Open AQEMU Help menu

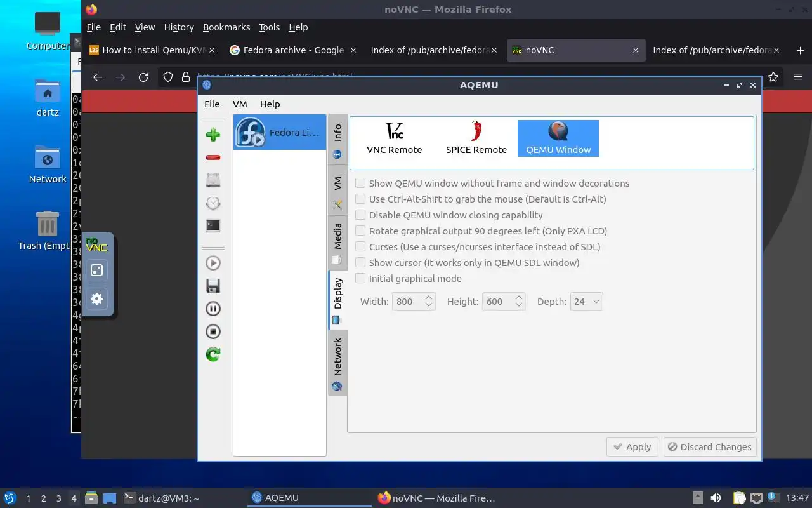pyautogui.click(x=270, y=104)
